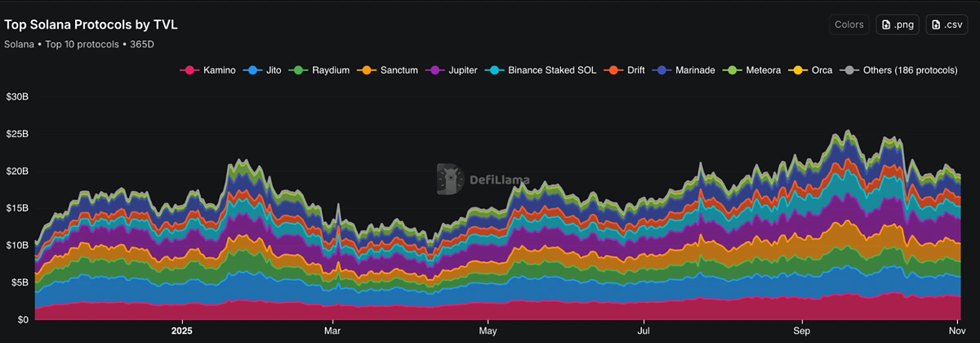Toggle Others (186 protocols) in the legend
Image resolution: width=980 pixels, height=343 pixels.
tap(899, 70)
